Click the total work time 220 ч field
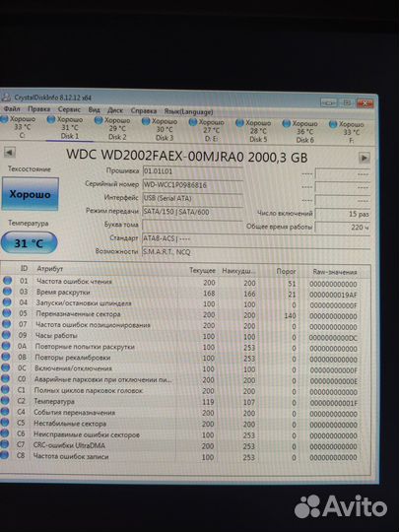The height and width of the screenshot is (532, 399). click(x=342, y=227)
